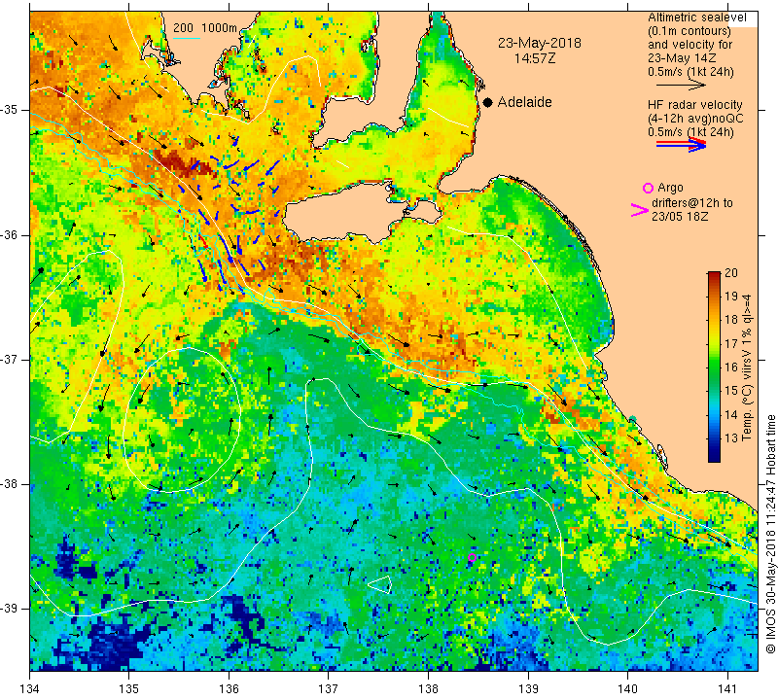Click the 137 longitude axis label
Viewport: 778px width, 700px height.
[x=329, y=689]
